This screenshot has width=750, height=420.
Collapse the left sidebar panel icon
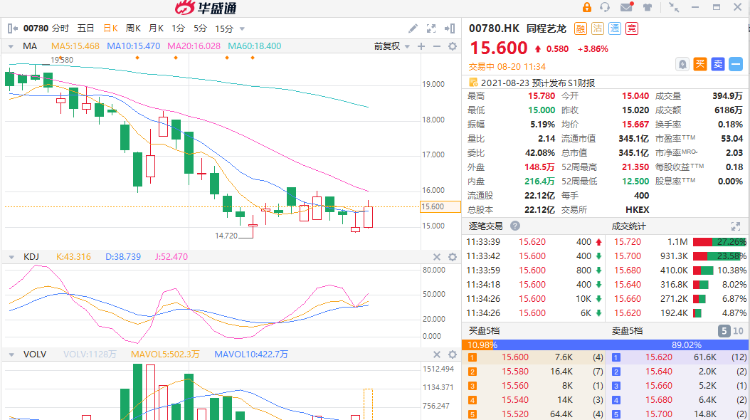tap(12, 29)
